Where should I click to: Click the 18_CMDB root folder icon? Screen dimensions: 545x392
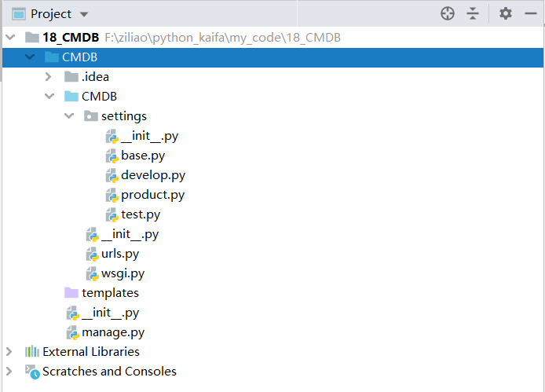(32, 37)
